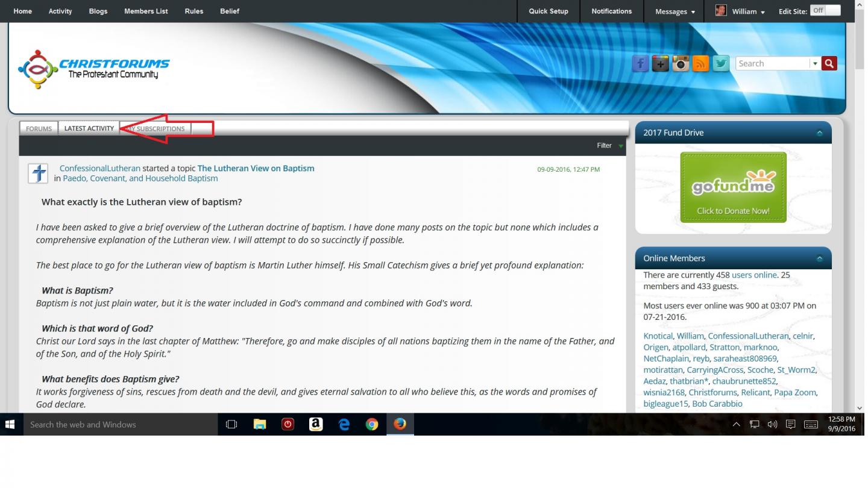This screenshot has height=488, width=868.
Task: Open Quick Setup
Action: point(549,11)
